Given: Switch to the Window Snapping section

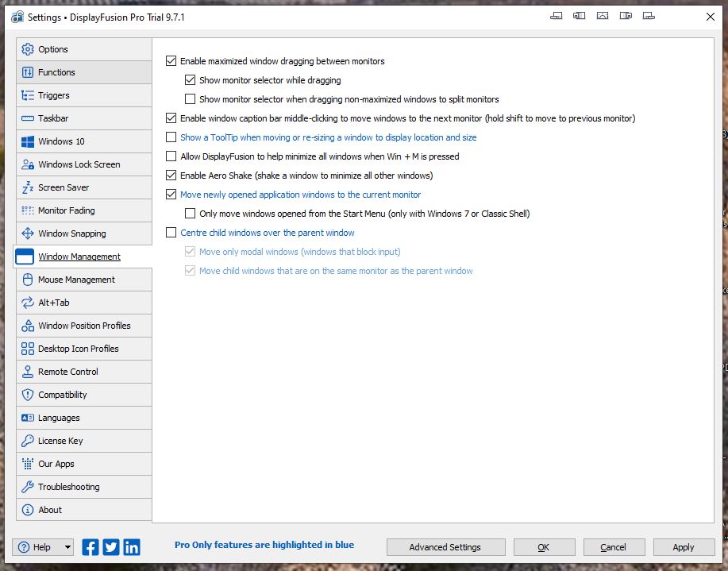Looking at the screenshot, I should [x=71, y=233].
